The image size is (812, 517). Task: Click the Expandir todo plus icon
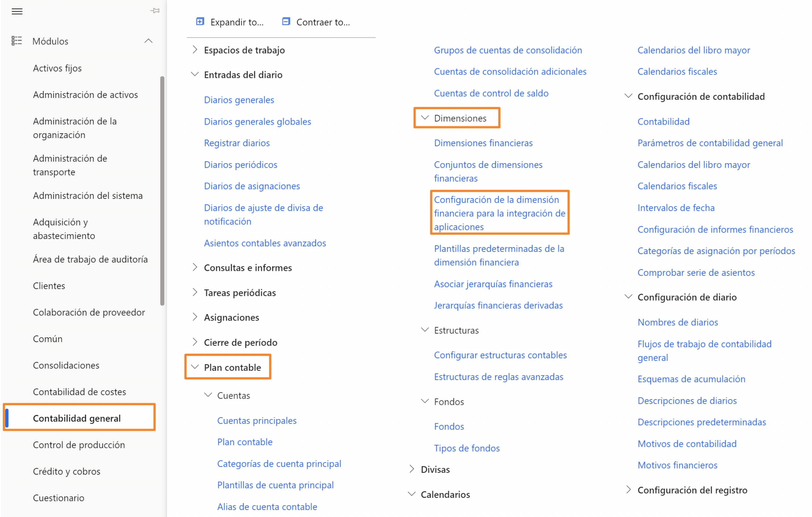pyautogui.click(x=200, y=22)
